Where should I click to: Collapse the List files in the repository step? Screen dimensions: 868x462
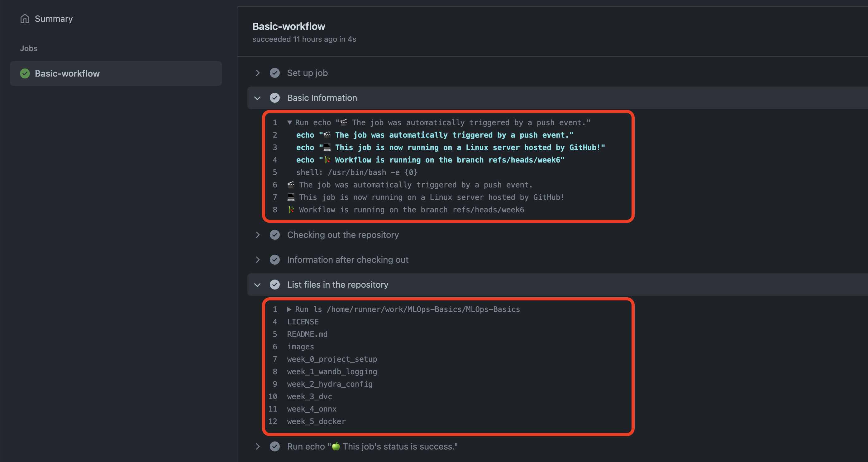coord(257,285)
